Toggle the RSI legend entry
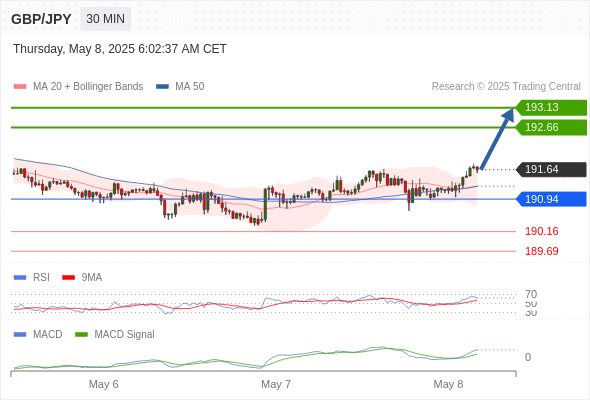This screenshot has width=590, height=400. click(32, 277)
